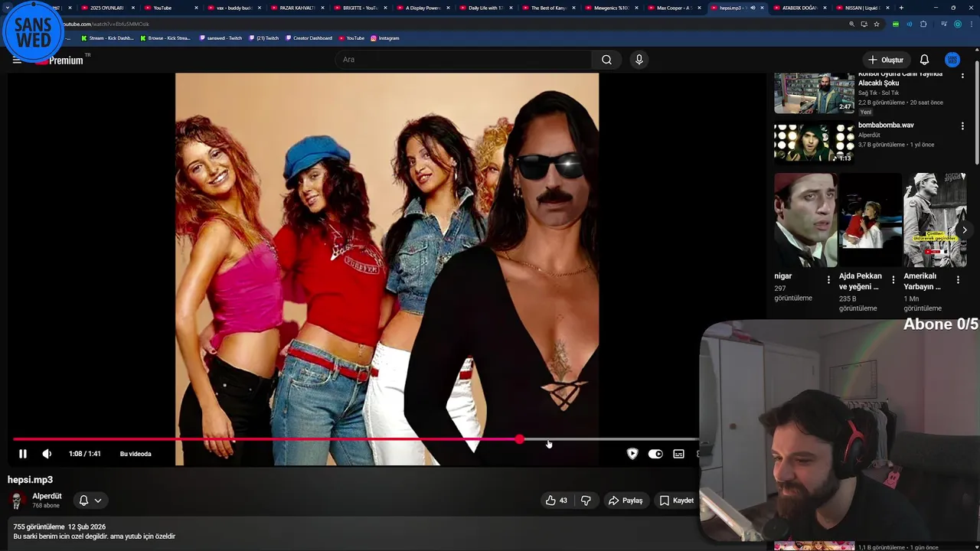The height and width of the screenshot is (551, 980).
Task: Open the bombabomba.wav video thumbnail
Action: [814, 142]
